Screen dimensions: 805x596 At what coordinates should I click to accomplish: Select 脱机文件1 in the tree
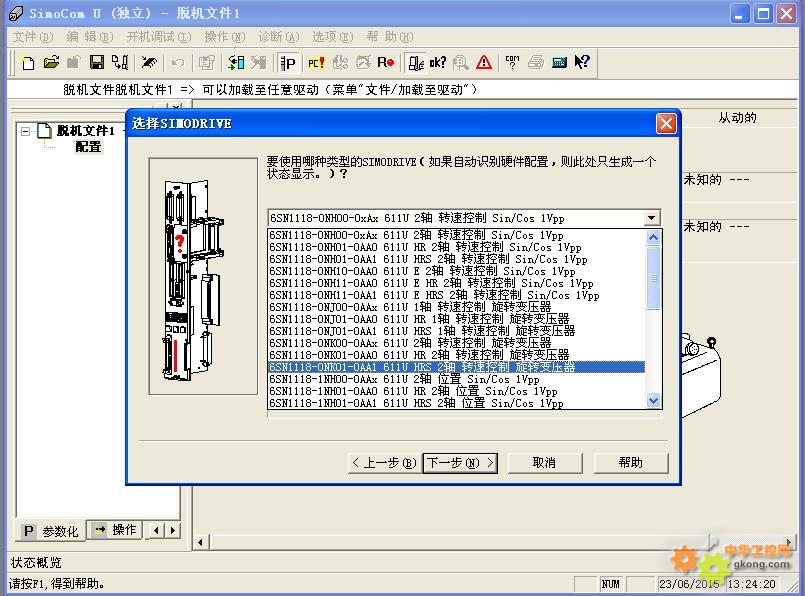pos(86,131)
